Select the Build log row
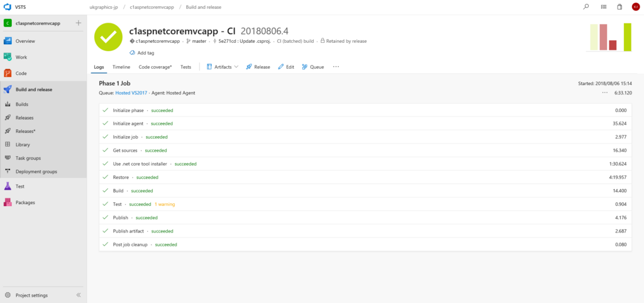Screen dimensions: 644x303 pos(365,191)
